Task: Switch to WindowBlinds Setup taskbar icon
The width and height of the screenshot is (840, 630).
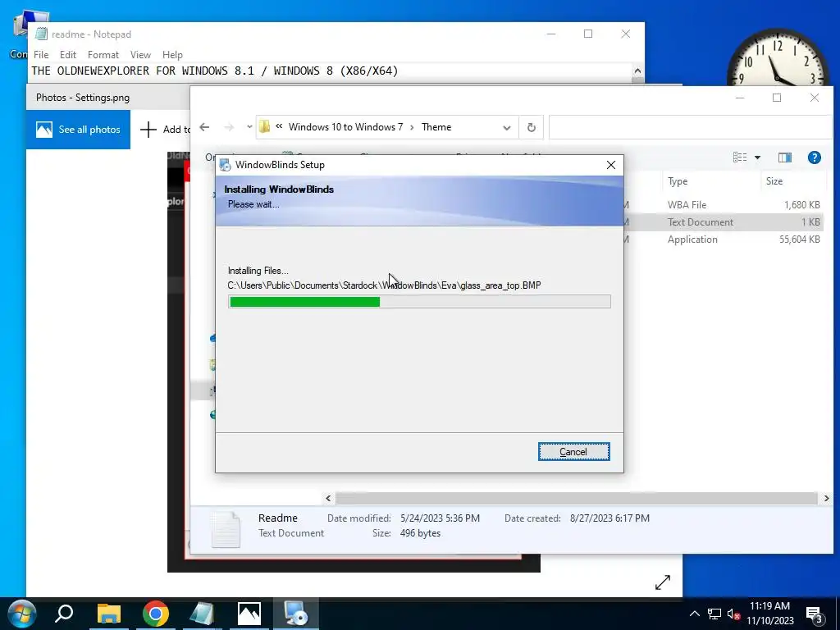Action: point(295,614)
